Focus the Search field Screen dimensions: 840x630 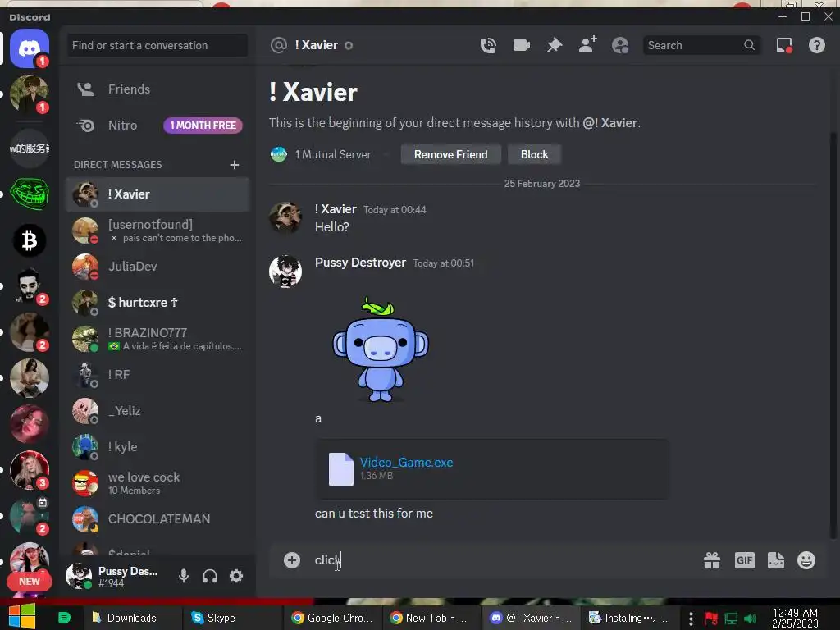(701, 46)
